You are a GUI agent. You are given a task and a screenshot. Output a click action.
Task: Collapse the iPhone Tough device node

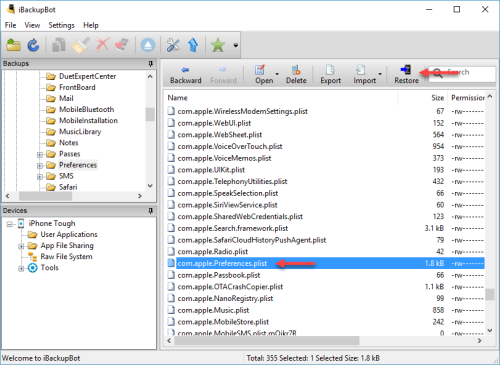point(10,224)
